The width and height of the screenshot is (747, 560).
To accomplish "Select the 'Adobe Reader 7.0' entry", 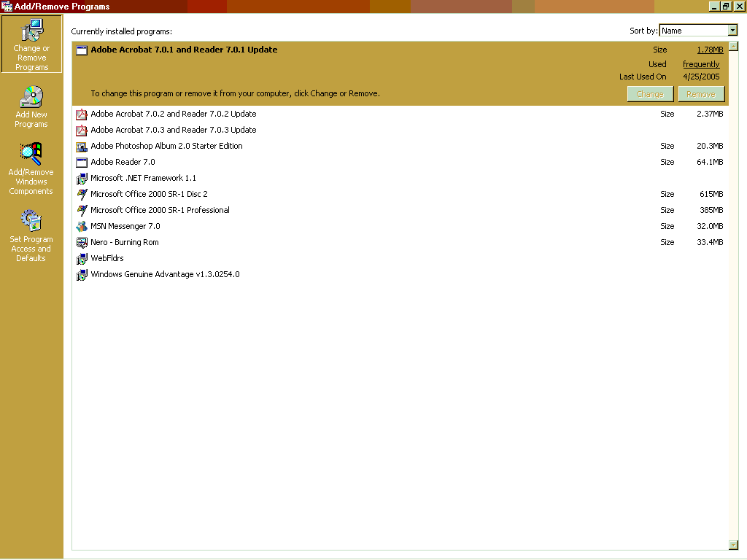I will 400,162.
